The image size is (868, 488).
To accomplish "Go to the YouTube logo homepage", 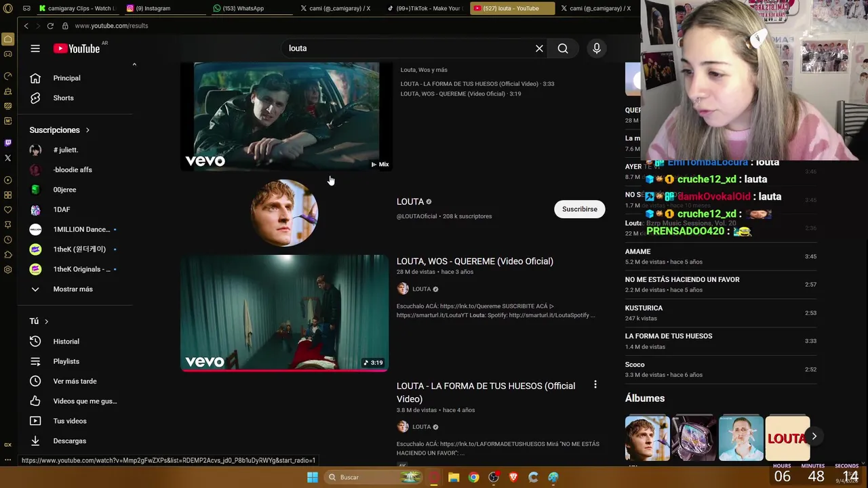I will (77, 48).
